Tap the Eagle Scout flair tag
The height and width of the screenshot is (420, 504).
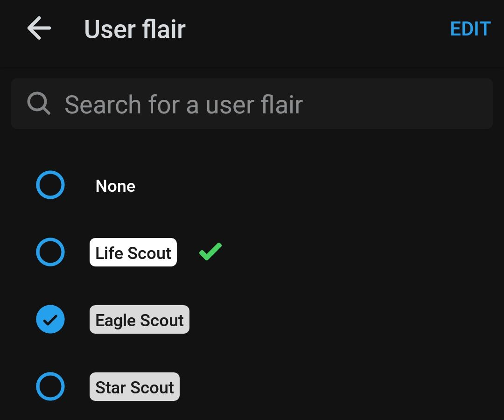(x=139, y=320)
